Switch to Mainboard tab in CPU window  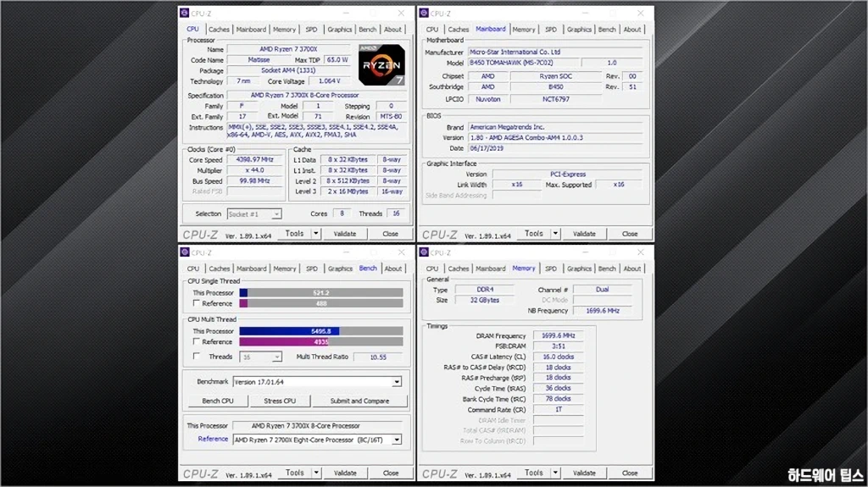251,30
